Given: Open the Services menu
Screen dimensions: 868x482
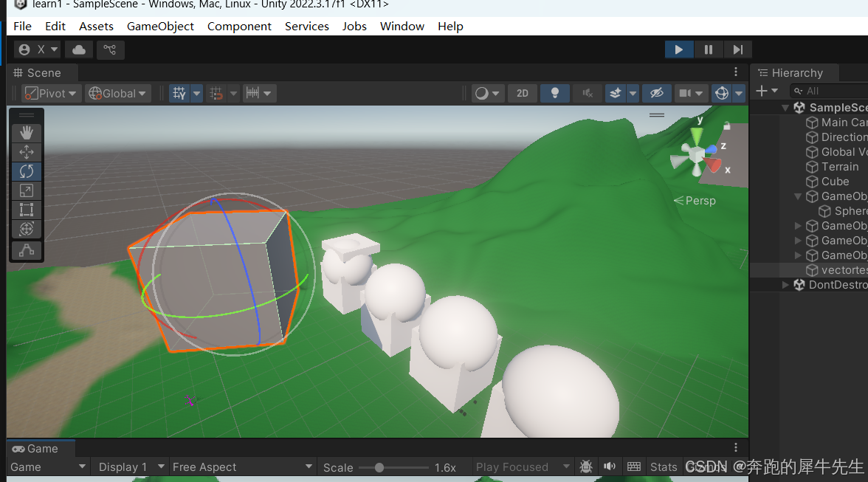Looking at the screenshot, I should [307, 26].
